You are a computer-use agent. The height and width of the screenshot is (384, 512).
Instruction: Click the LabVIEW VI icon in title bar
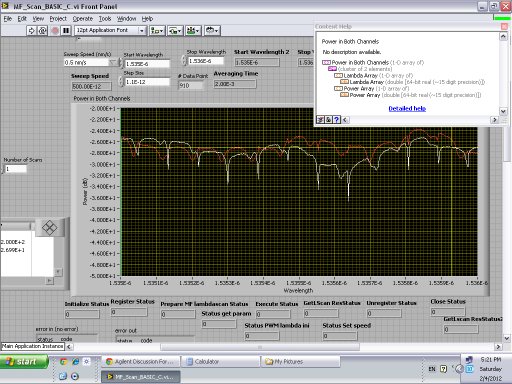pyautogui.click(x=5, y=6)
